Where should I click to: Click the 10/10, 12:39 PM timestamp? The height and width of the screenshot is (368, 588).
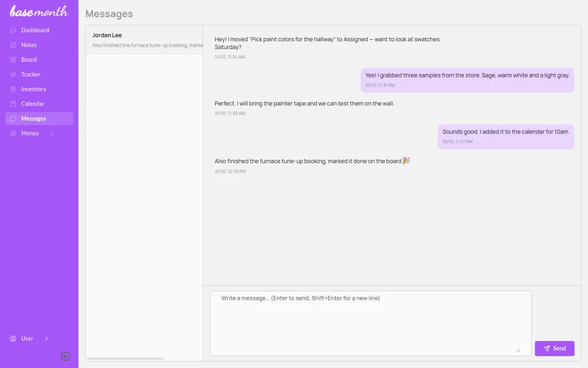(x=230, y=172)
